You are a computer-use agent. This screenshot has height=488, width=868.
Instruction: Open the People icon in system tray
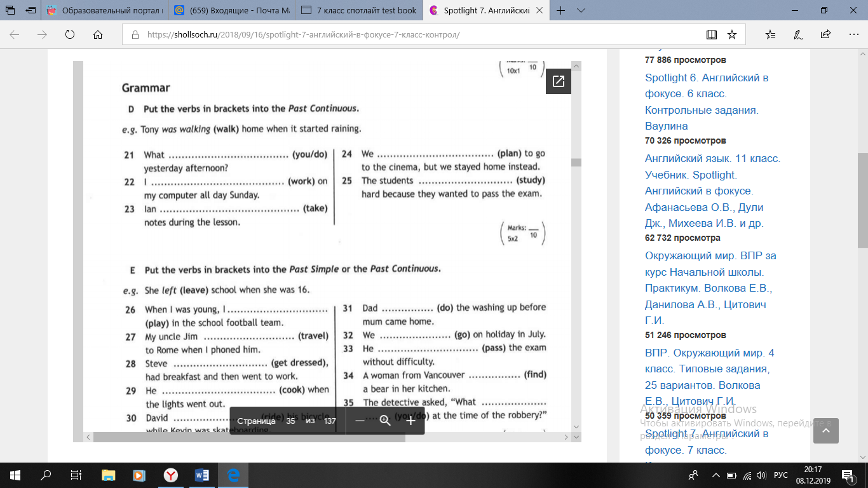click(693, 475)
